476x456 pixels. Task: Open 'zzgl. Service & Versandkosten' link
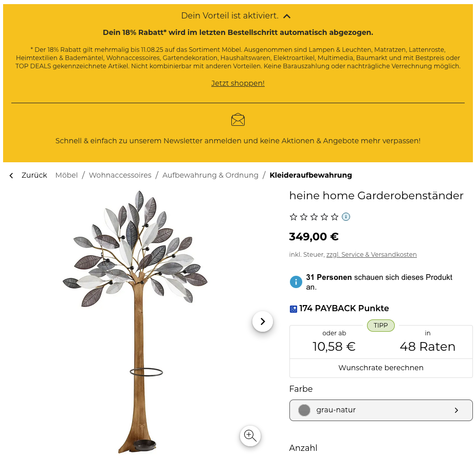[x=371, y=255]
